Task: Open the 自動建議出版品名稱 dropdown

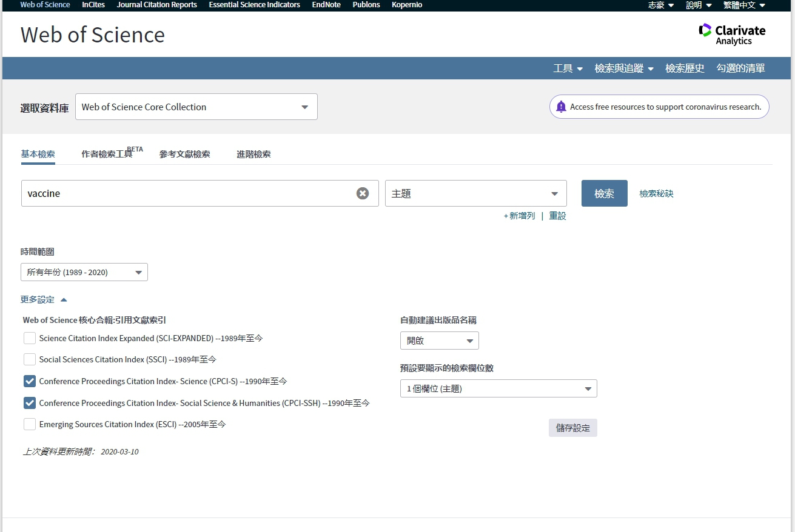Action: coord(440,341)
